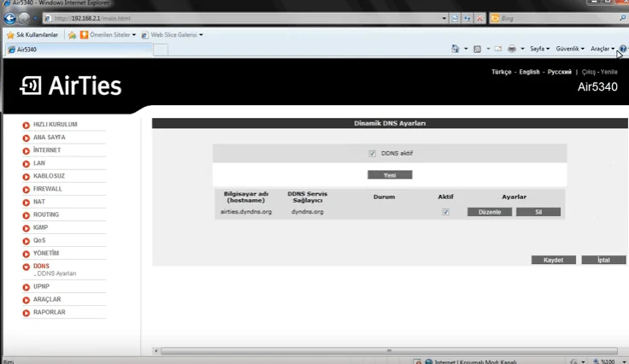Click the red arrow icon next to NAT
The image size is (629, 364).
(x=26, y=203)
